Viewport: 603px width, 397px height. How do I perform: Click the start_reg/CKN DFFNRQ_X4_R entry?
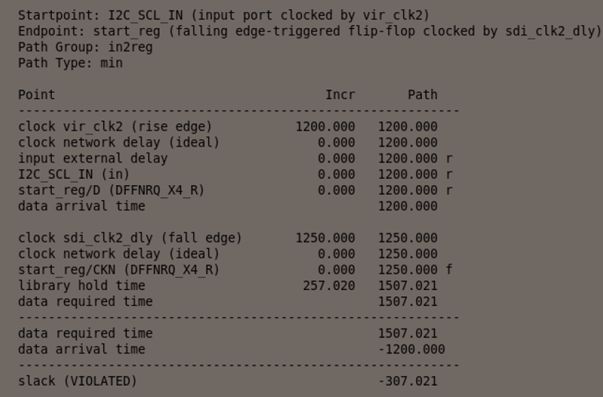[119, 269]
